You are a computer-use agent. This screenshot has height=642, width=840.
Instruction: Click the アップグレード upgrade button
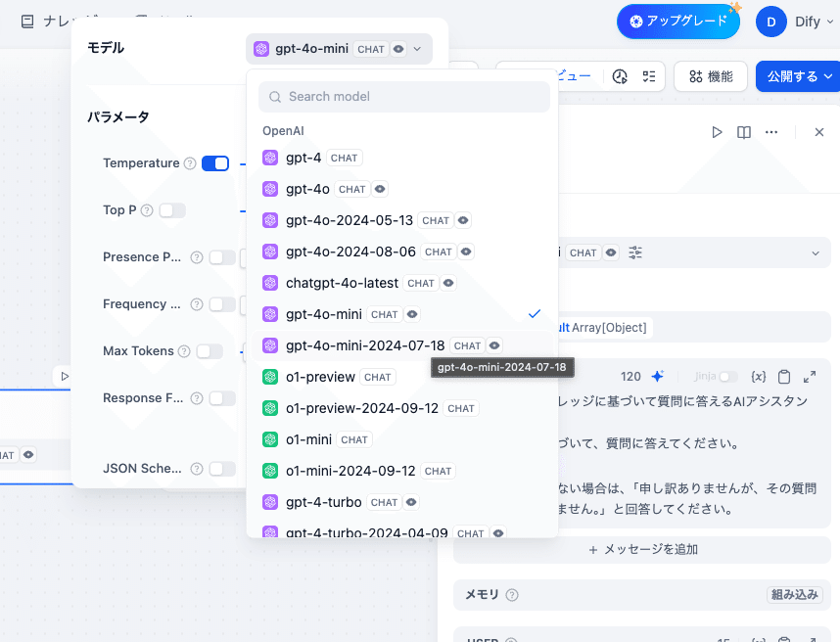click(x=678, y=21)
